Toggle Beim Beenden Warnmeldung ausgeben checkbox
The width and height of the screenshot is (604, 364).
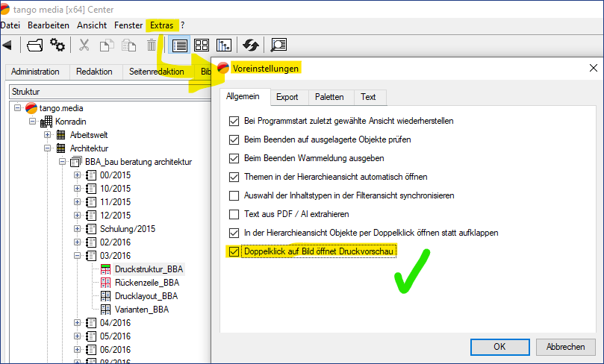[234, 158]
